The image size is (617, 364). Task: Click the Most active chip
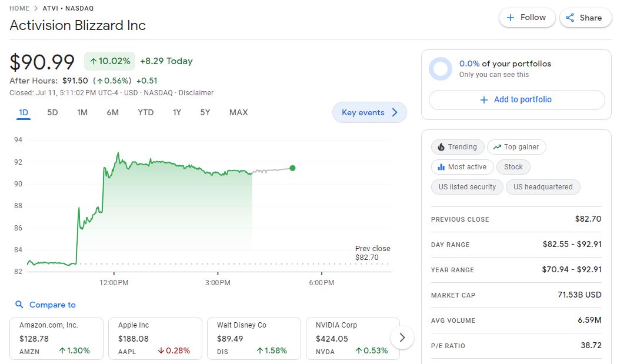pos(462,167)
